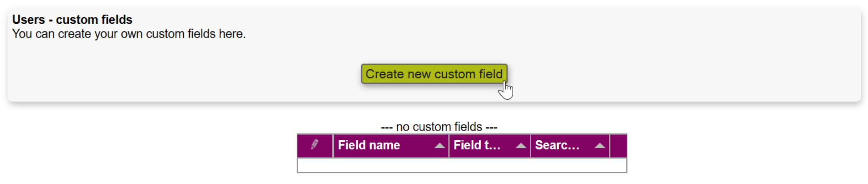This screenshot has width=868, height=184.
Task: Click empty cell beneath Searc... header
Action: coord(570,165)
